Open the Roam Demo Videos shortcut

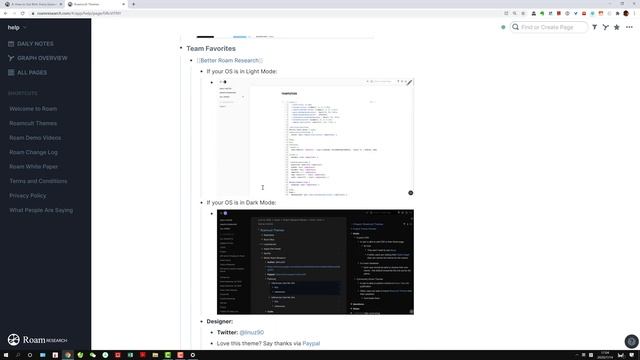click(35, 138)
